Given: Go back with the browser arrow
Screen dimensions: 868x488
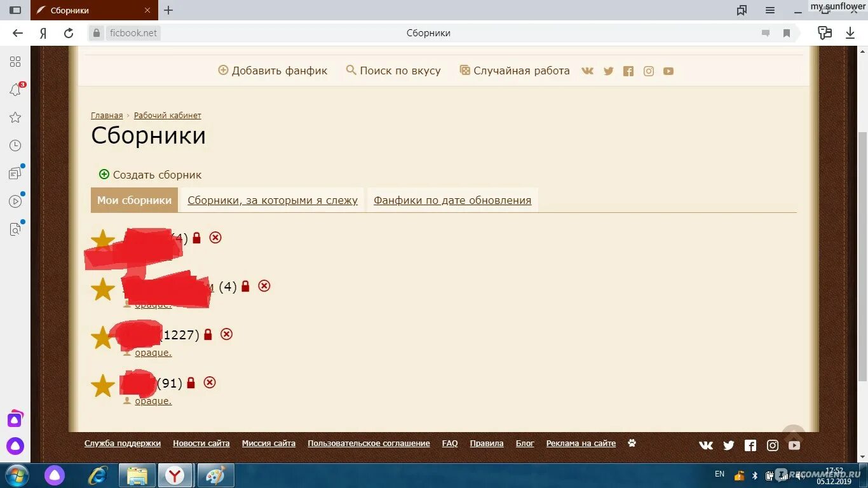Looking at the screenshot, I should (18, 33).
